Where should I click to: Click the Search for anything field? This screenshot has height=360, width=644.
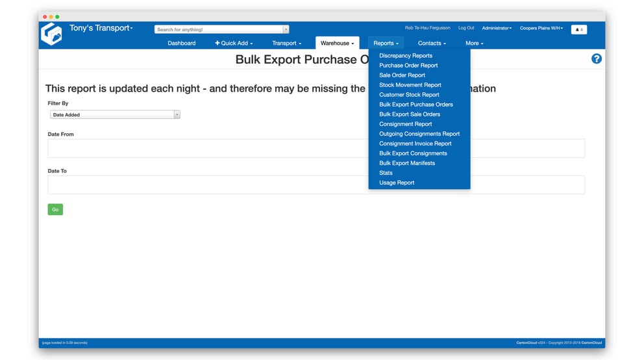[219, 30]
